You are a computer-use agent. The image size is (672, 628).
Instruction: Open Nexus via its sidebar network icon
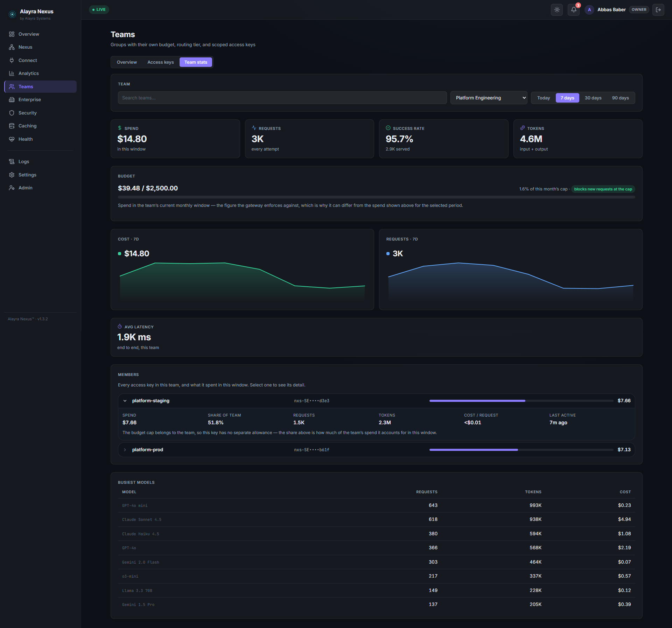pos(12,47)
